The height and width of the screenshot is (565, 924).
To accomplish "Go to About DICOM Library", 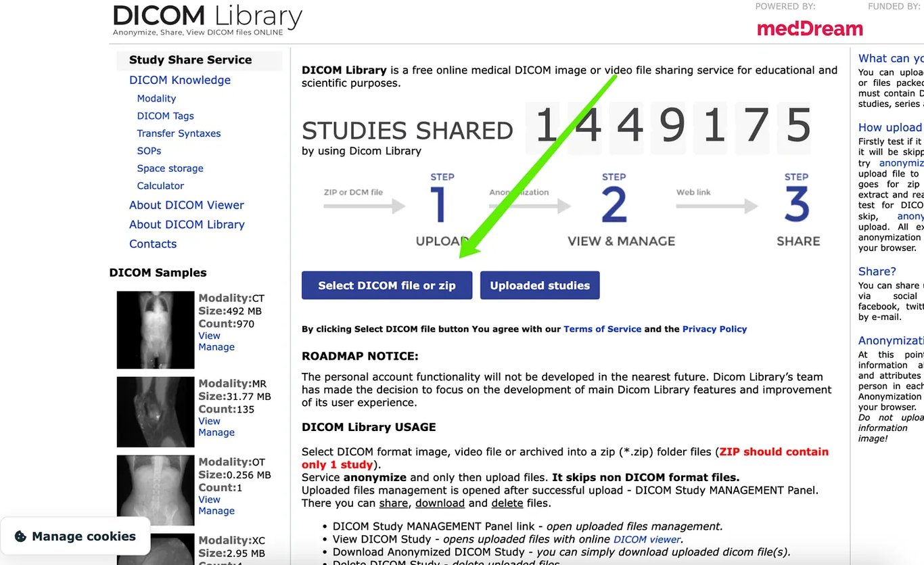I will coord(187,225).
